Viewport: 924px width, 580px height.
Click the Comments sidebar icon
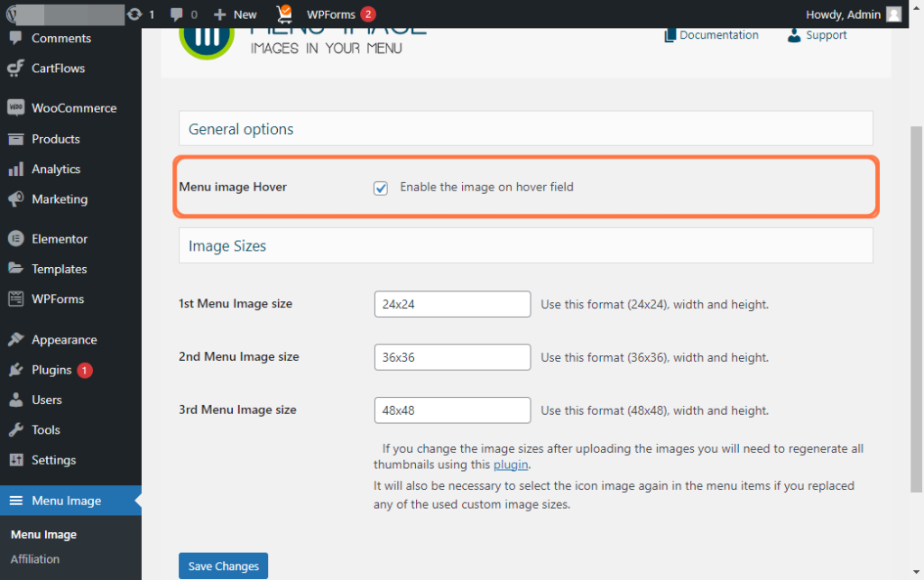click(x=16, y=38)
